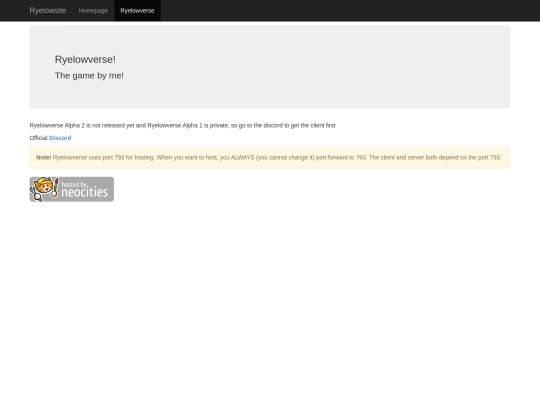540x405 pixels.
Task: Open the Homepage nav item
Action: pos(93,11)
